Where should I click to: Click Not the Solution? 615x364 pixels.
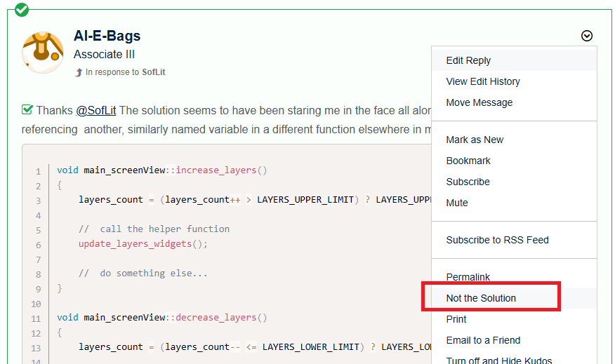coord(514,298)
